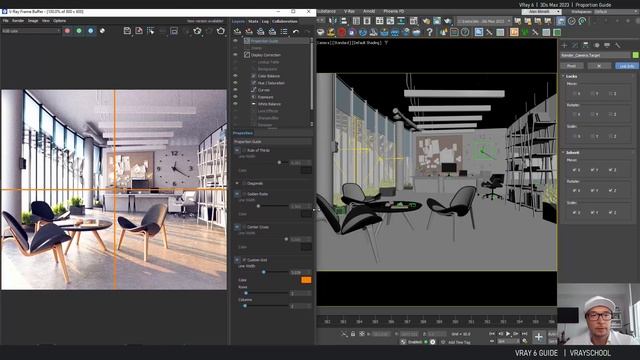640x360 pixels.
Task: Hide the Display Correction layer
Action: [x=235, y=55]
